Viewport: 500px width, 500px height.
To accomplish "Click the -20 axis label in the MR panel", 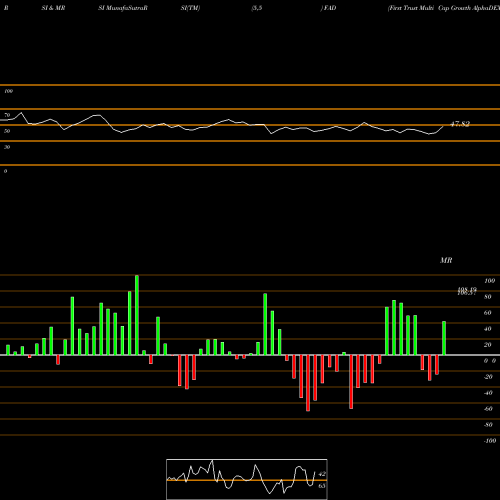I will (488, 377).
